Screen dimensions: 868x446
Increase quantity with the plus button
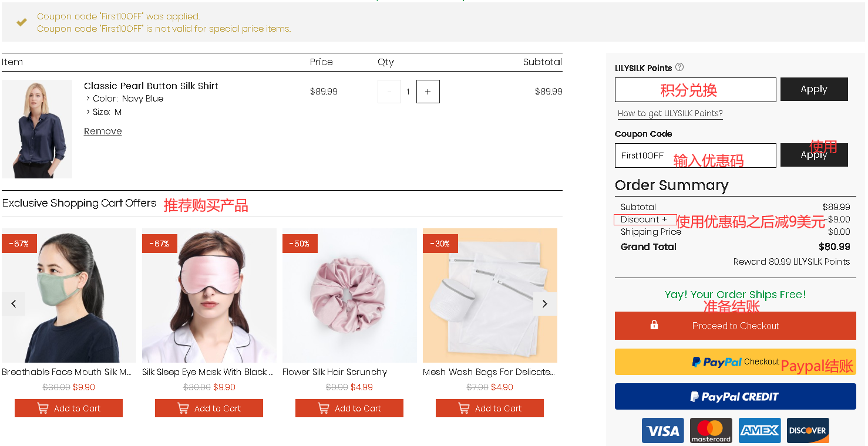(x=428, y=92)
